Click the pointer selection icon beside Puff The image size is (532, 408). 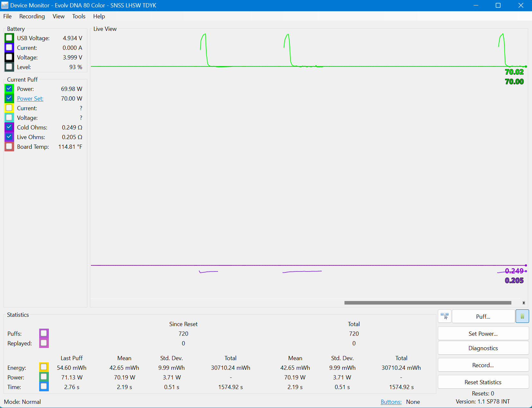coord(445,316)
